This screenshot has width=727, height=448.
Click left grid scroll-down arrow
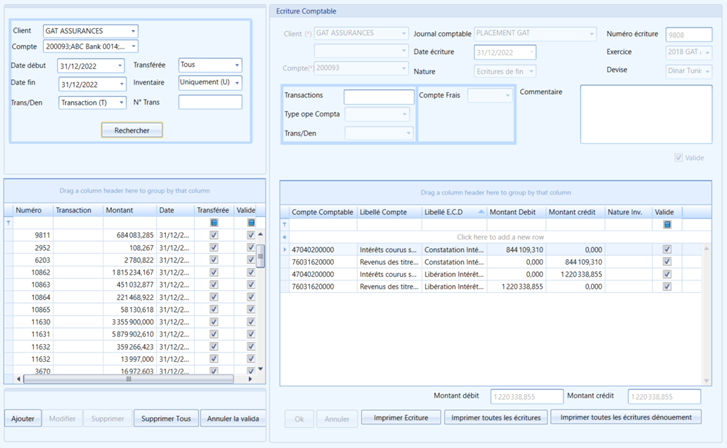point(261,369)
